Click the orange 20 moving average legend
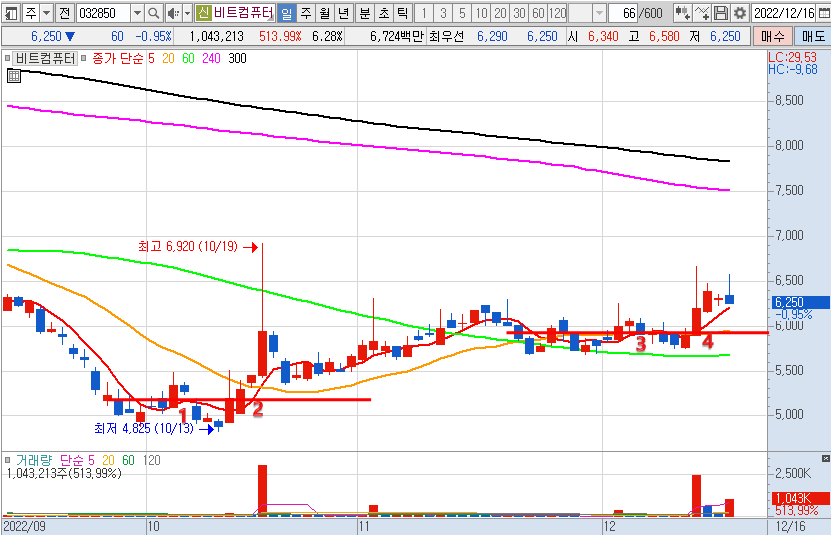The width and height of the screenshot is (832, 536). [168, 58]
